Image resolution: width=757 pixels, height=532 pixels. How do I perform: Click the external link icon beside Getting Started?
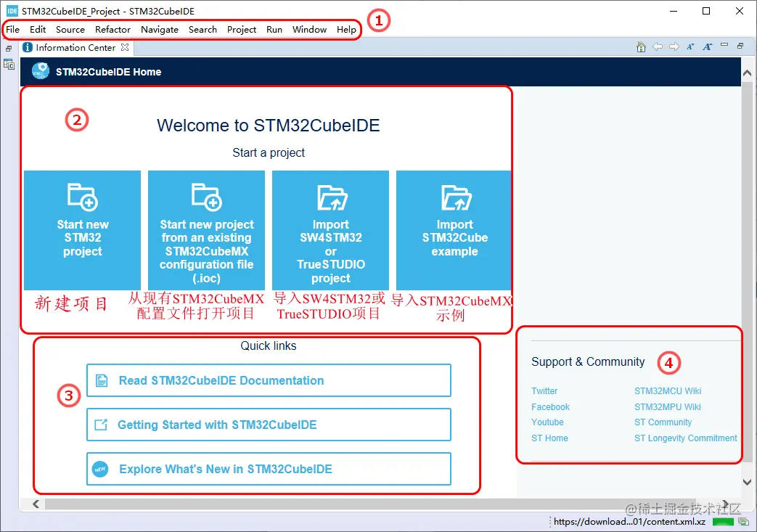(x=101, y=425)
